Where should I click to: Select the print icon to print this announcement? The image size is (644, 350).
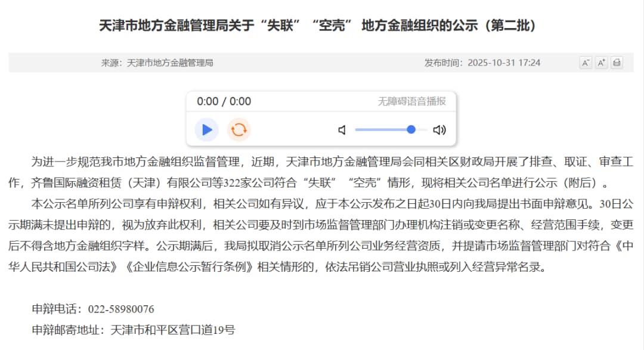[617, 62]
